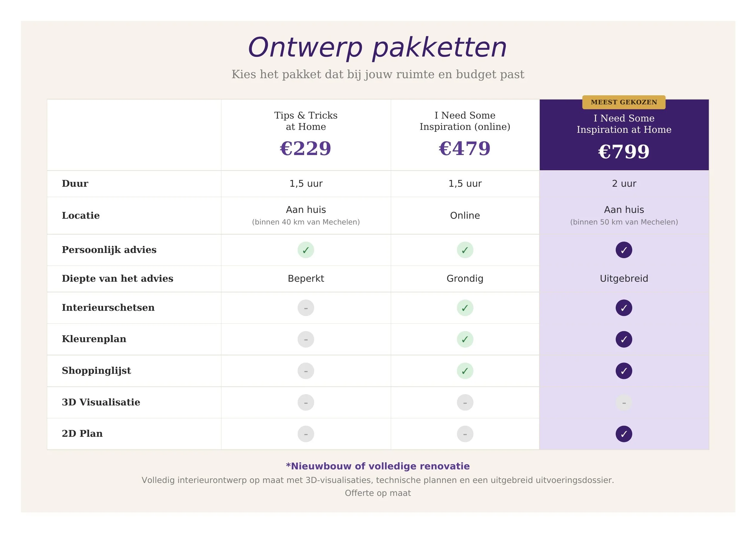Click the MEEST GEKOZEN badge
Viewport: 756px width, 534px height.
tap(623, 102)
